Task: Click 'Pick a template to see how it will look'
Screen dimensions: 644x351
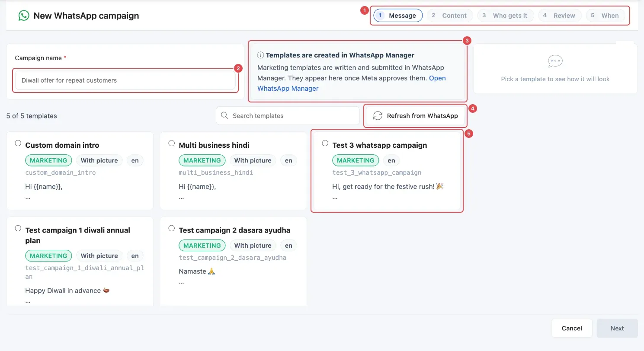Action: pos(555,79)
